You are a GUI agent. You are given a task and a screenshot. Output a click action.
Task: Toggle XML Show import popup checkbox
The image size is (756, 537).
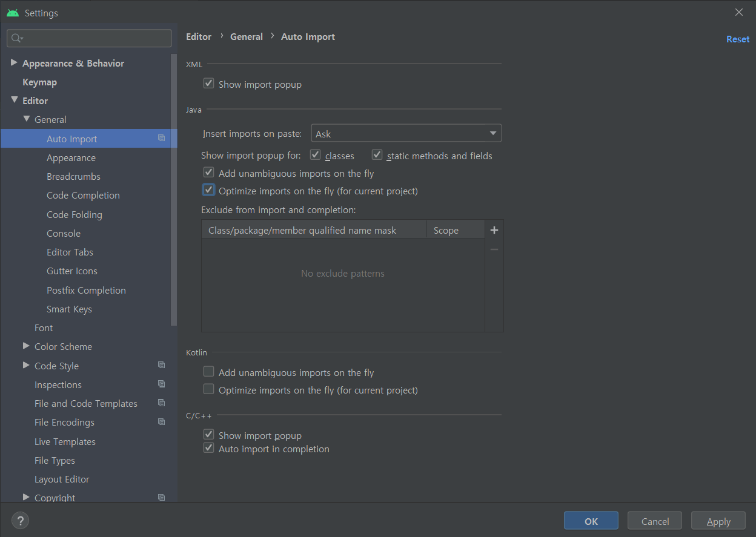coord(208,84)
